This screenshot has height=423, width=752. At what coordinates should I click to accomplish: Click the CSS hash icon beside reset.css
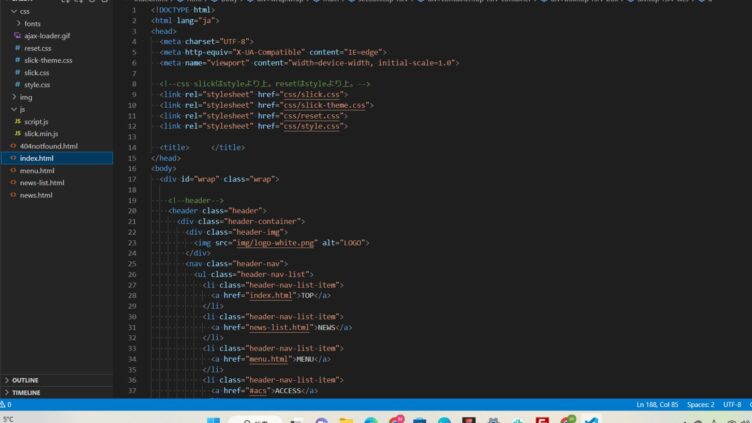17,48
